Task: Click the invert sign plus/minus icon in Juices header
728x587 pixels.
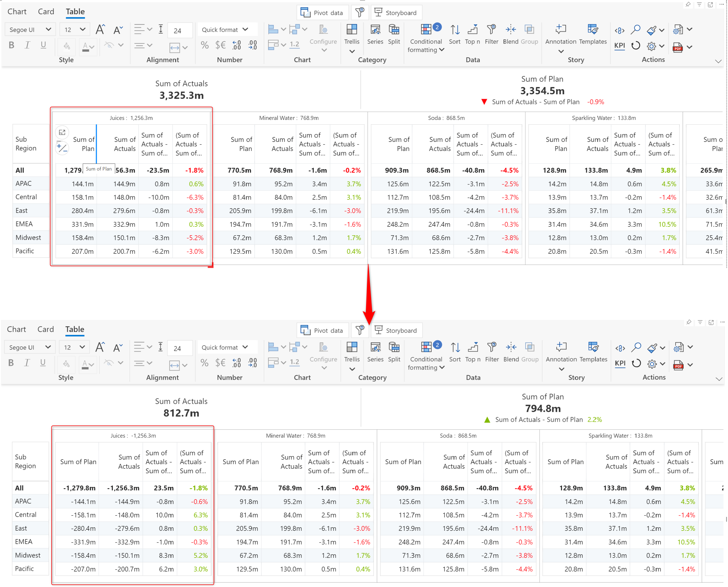Action: pos(62,148)
